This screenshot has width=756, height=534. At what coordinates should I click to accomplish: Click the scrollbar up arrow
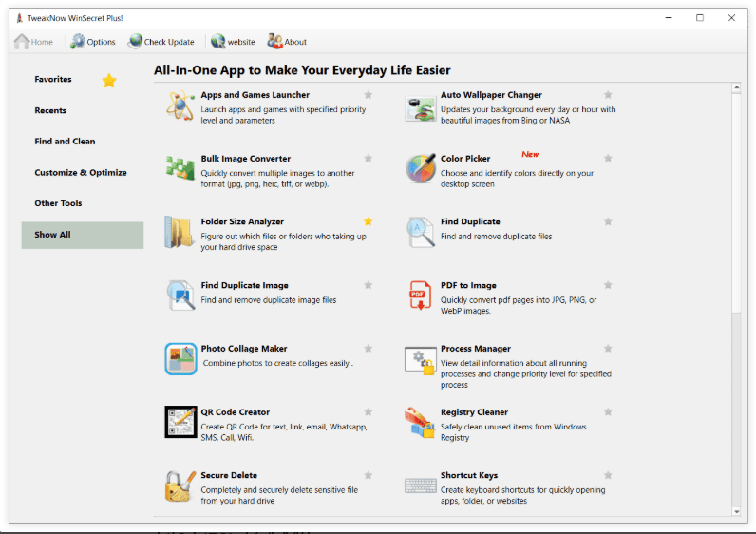(x=736, y=87)
